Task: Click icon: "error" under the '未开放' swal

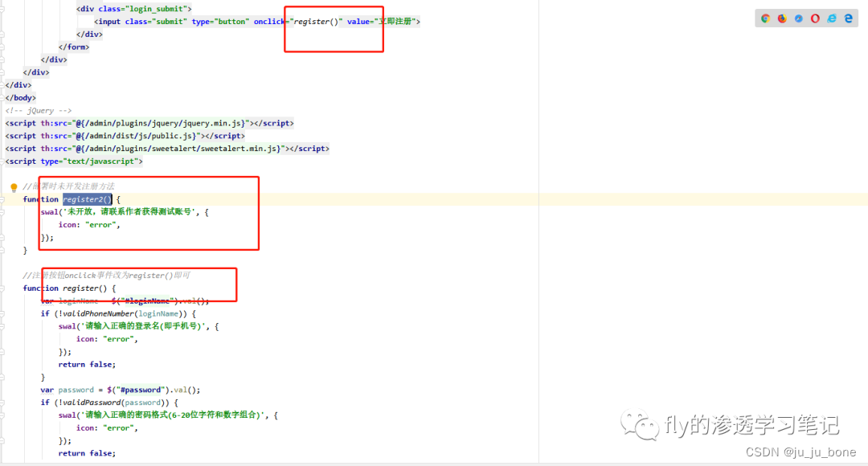Action: pos(89,225)
